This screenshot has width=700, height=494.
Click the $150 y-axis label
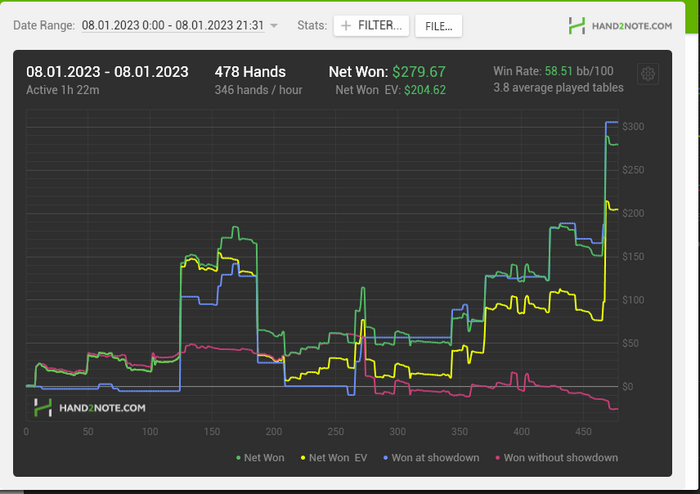click(x=633, y=257)
